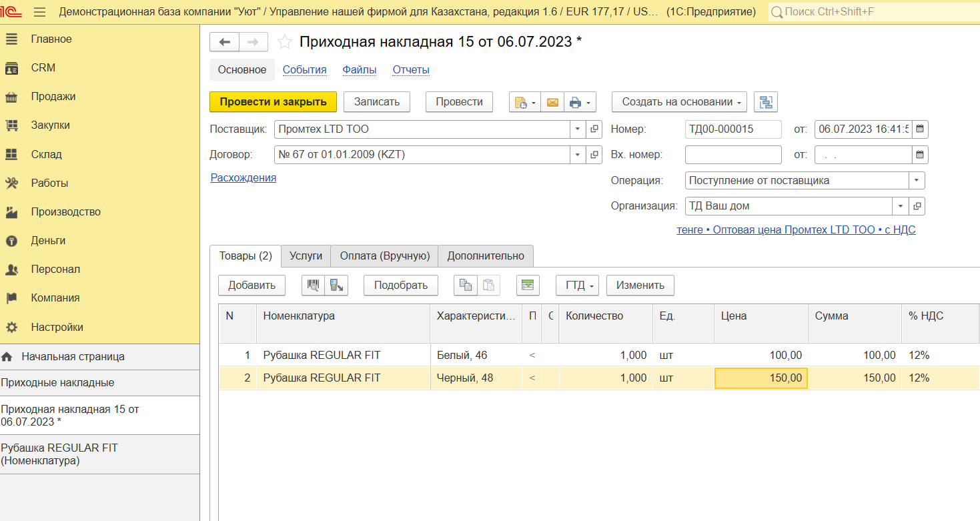This screenshot has width=980, height=521.
Task: Open the document structure icon
Action: point(765,102)
